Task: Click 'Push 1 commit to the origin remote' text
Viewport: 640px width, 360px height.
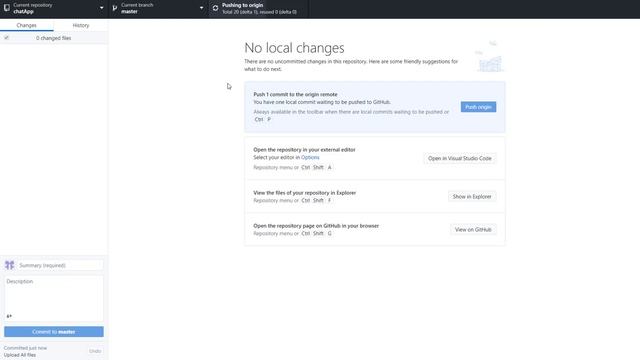Action: [296, 94]
